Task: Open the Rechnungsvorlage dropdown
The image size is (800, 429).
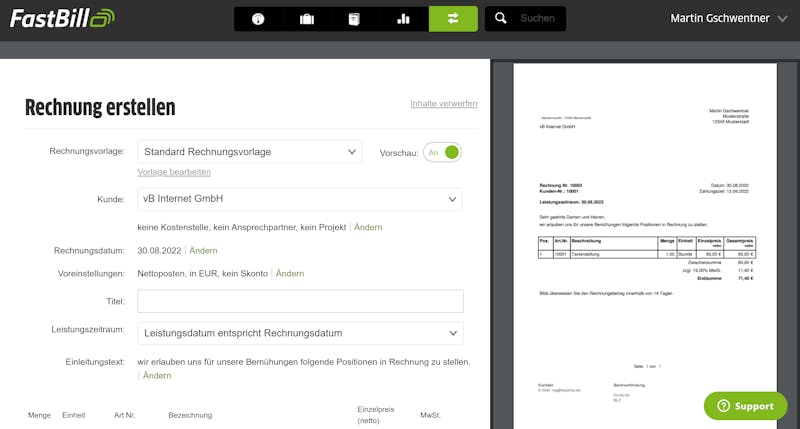Action: [x=249, y=152]
